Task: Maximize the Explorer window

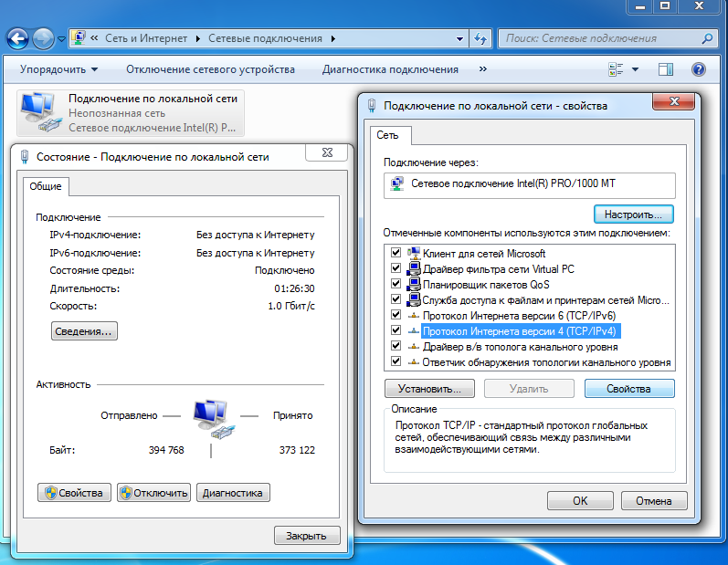Action: (x=665, y=6)
